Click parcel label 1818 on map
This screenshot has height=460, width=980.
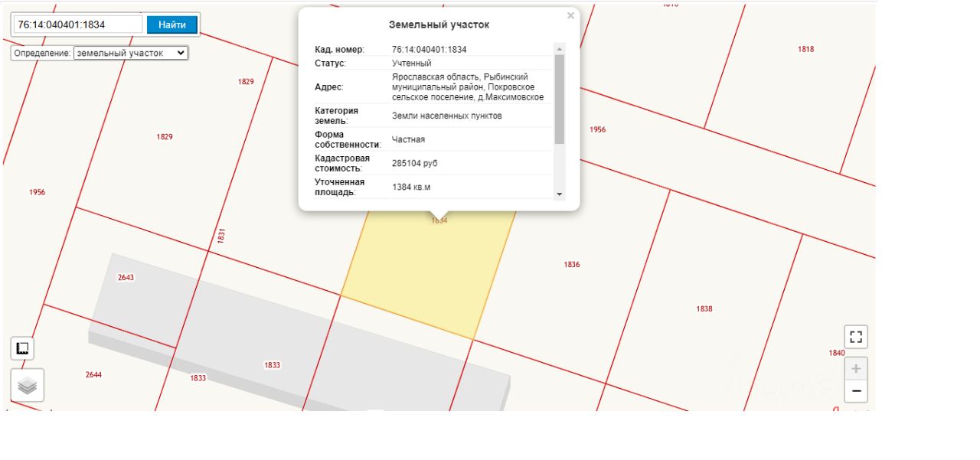(806, 49)
